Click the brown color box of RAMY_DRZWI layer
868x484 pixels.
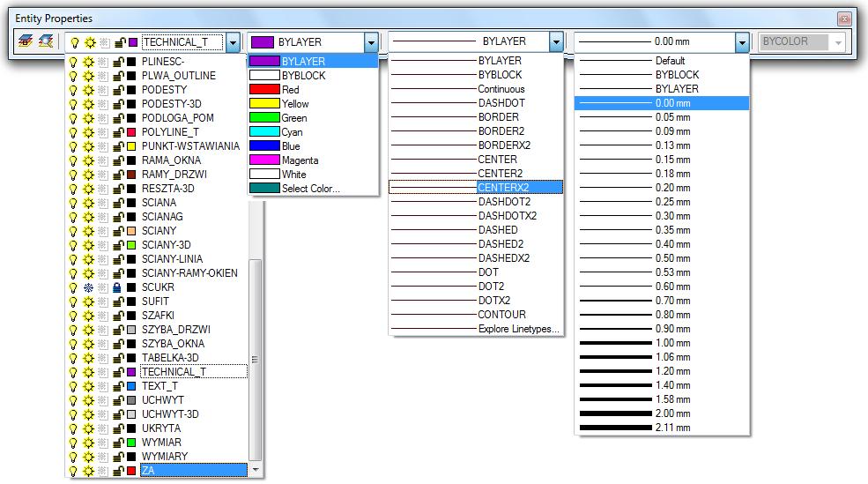131,175
